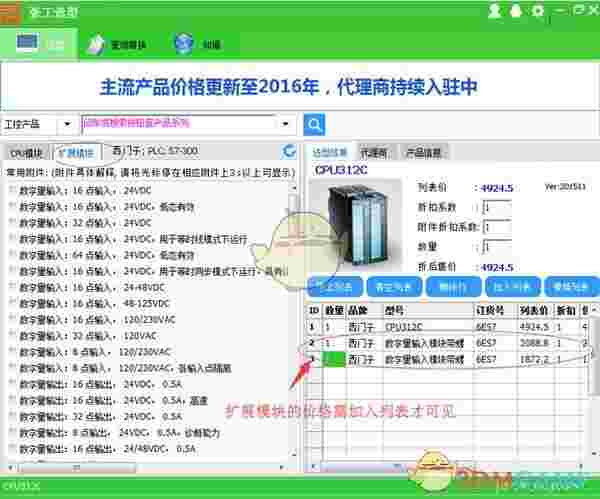Check 数字量输入 64点输入 24VDC row

(13, 254)
